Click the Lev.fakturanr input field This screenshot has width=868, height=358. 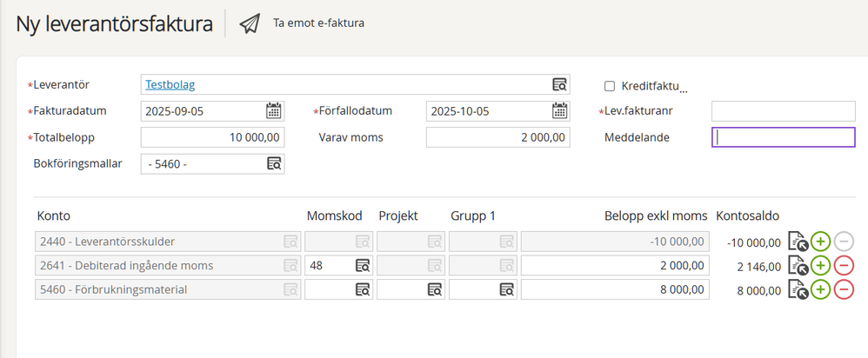(x=784, y=111)
